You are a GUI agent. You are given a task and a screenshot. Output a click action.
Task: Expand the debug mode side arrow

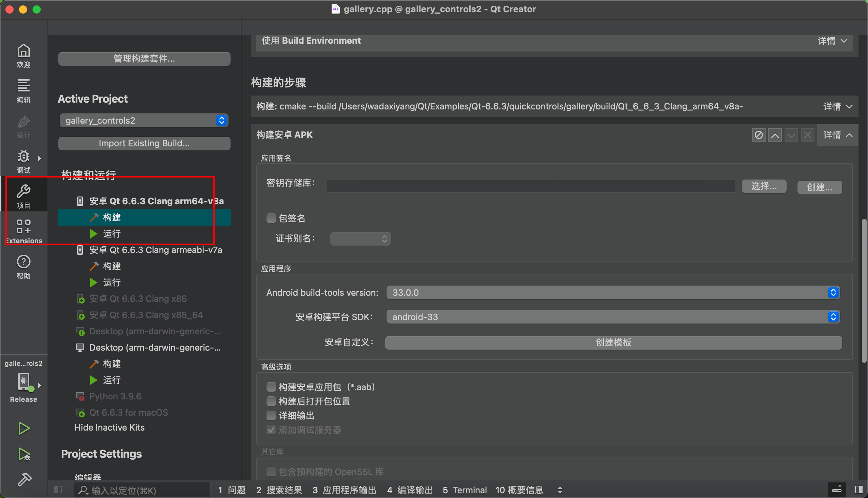click(39, 158)
